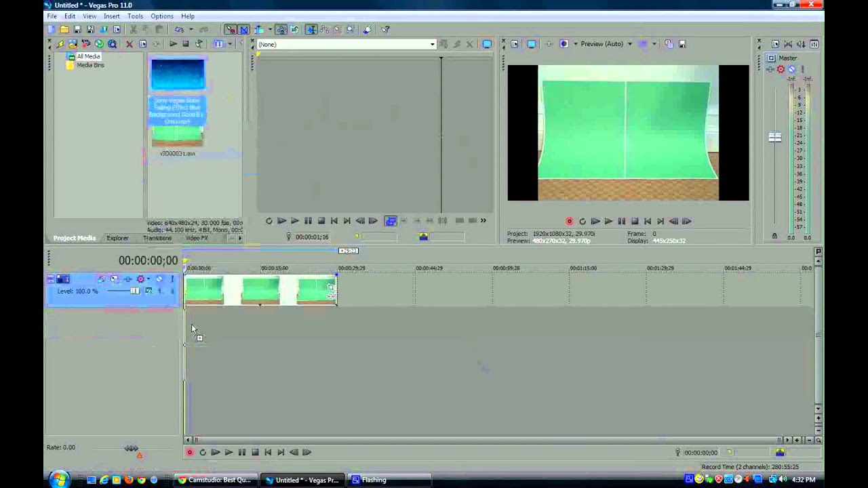Show more trimmer buttons chevron
Viewport: 868px width, 488px height.
[483, 220]
